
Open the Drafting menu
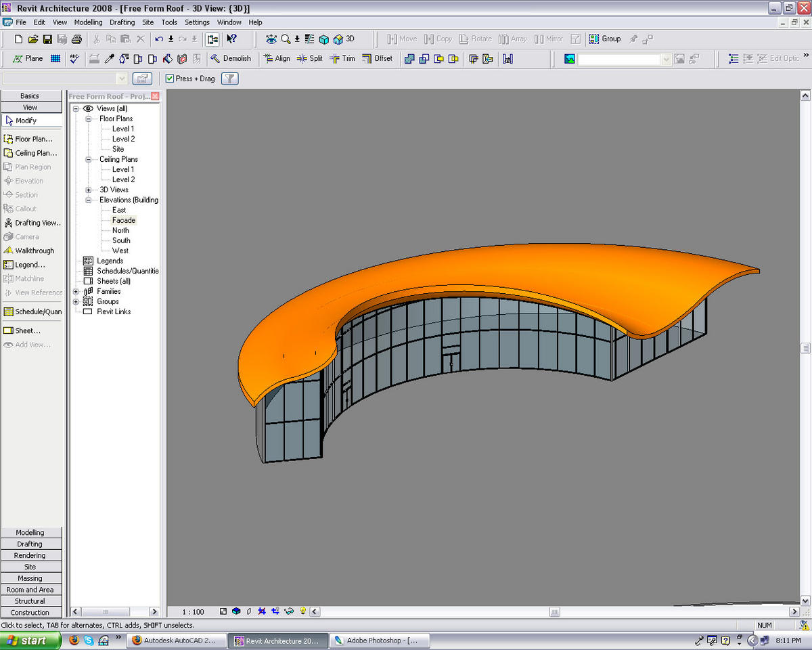pos(122,22)
